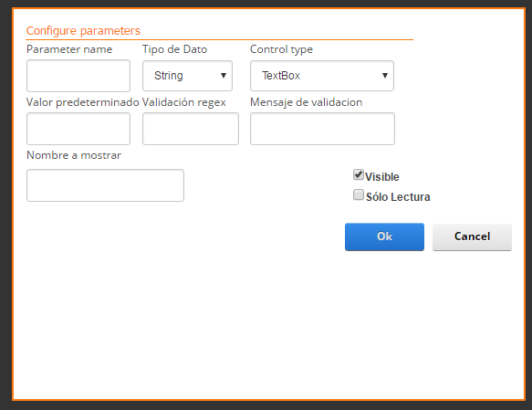Click into the Mensaje de validacion field
Screen dimensions: 532x410
click(x=322, y=129)
